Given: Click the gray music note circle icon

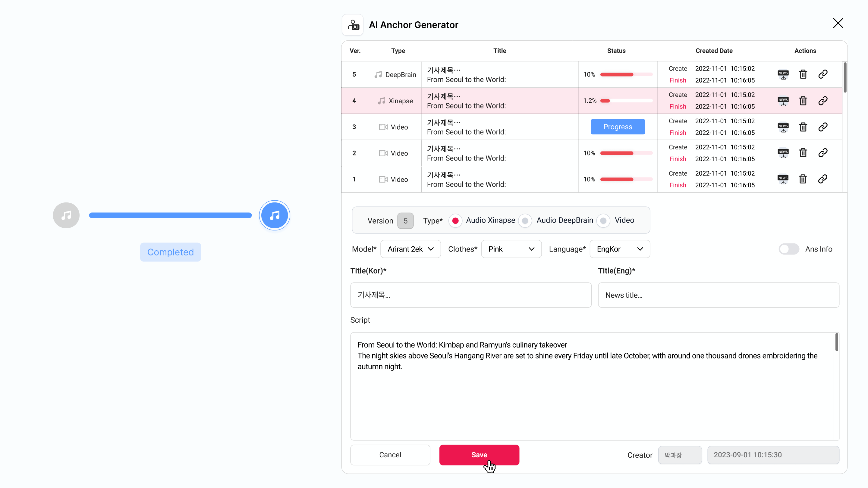Looking at the screenshot, I should (66, 215).
